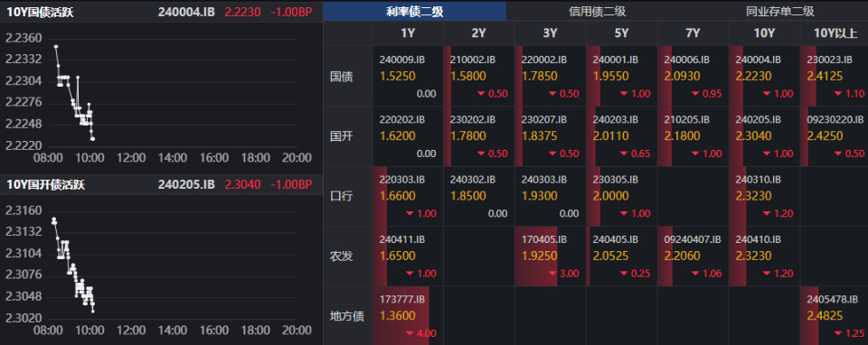Click the 173777.IB local bond cell
Image resolution: width=868 pixels, height=345 pixels.
pyautogui.click(x=408, y=316)
